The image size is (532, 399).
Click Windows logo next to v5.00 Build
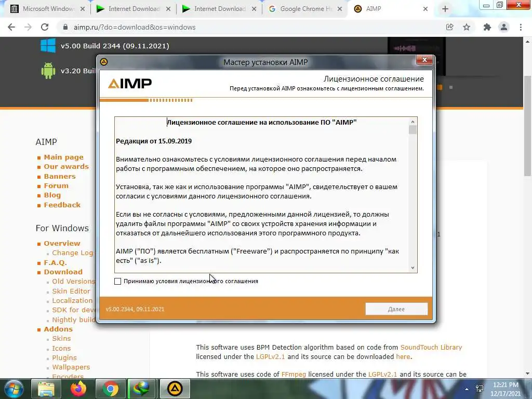click(48, 46)
